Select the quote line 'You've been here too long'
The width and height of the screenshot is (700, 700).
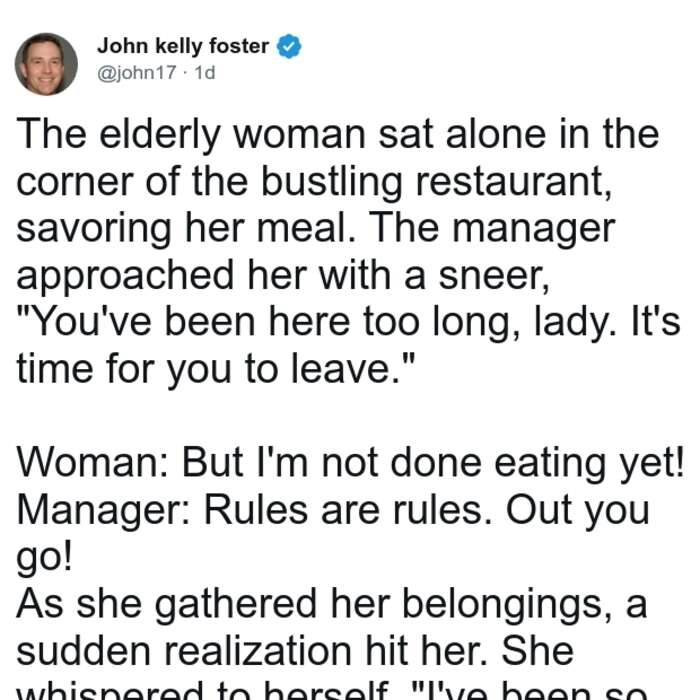click(348, 322)
